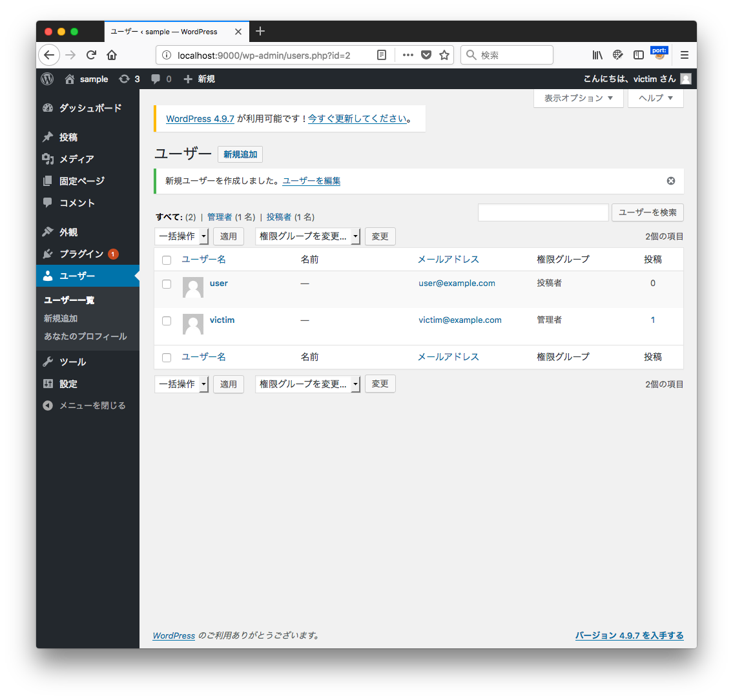Expand the 表示オプション panel
Viewport: 733px width, 700px height.
click(x=577, y=98)
